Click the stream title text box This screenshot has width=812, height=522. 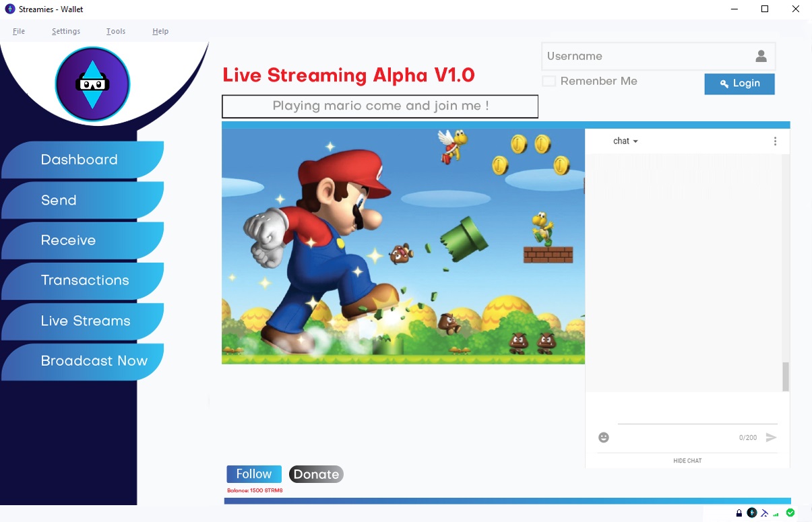380,106
